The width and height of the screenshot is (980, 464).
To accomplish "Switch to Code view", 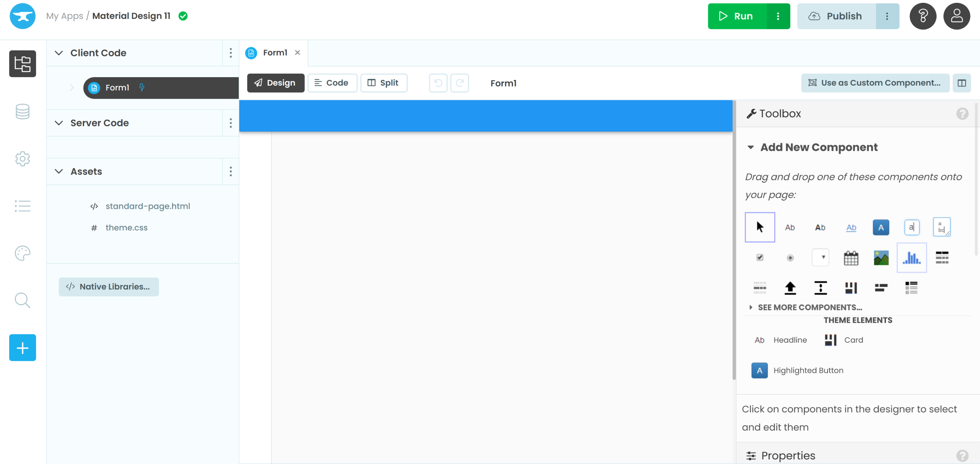I will tap(332, 83).
